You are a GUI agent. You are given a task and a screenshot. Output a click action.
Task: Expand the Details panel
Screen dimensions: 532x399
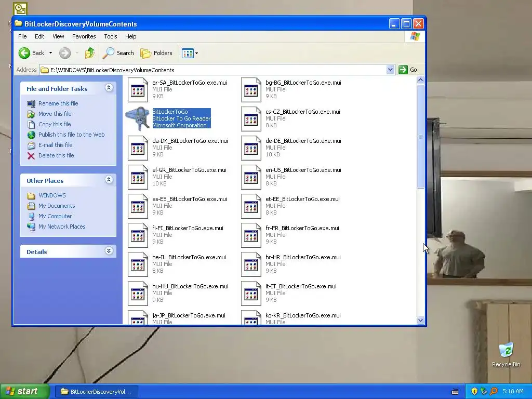(109, 251)
